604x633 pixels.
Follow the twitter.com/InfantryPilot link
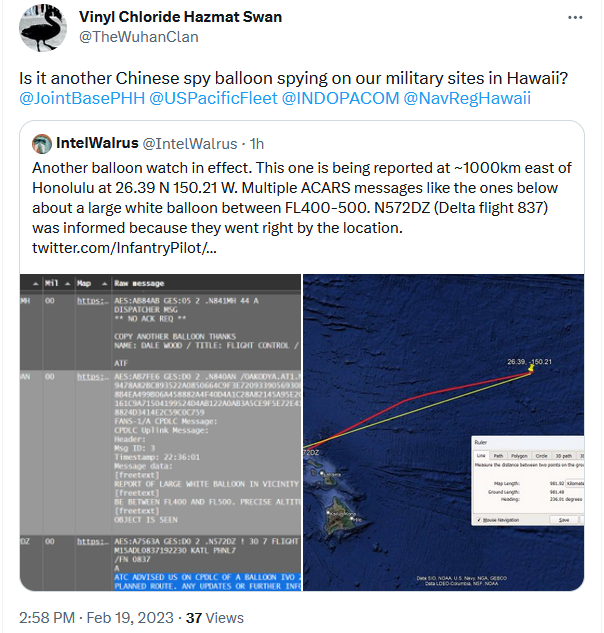[x=124, y=248]
